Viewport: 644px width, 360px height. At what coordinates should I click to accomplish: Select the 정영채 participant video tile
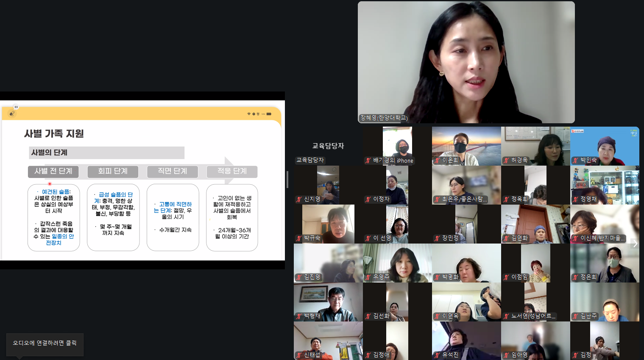(x=605, y=185)
